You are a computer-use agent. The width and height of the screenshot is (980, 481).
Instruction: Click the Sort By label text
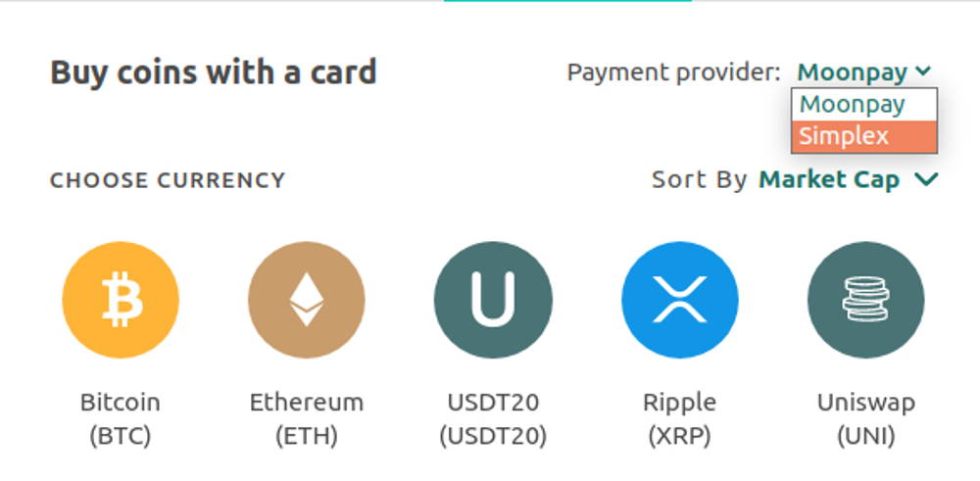[700, 180]
